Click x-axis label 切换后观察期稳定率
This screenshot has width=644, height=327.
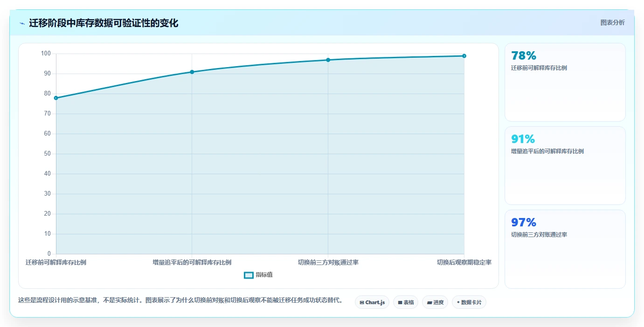click(464, 262)
